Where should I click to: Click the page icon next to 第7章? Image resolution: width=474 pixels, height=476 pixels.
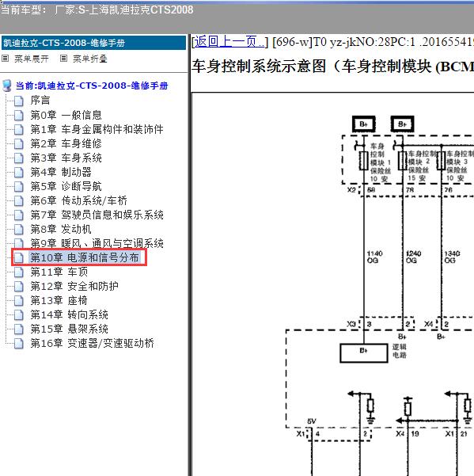(x=19, y=215)
